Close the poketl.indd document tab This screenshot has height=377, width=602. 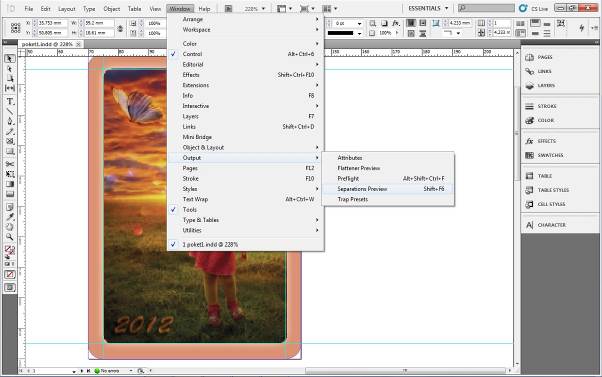tap(78, 45)
